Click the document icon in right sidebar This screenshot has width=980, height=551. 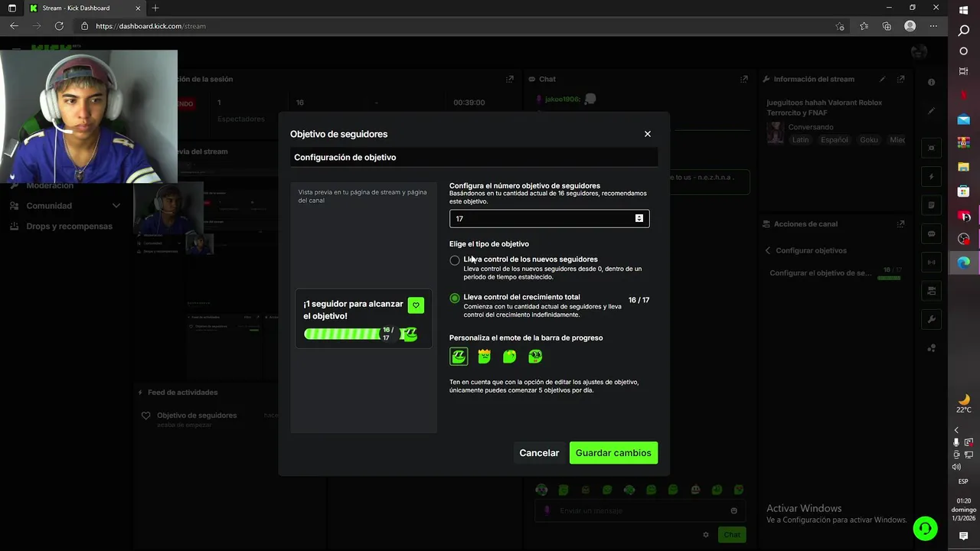tap(932, 205)
